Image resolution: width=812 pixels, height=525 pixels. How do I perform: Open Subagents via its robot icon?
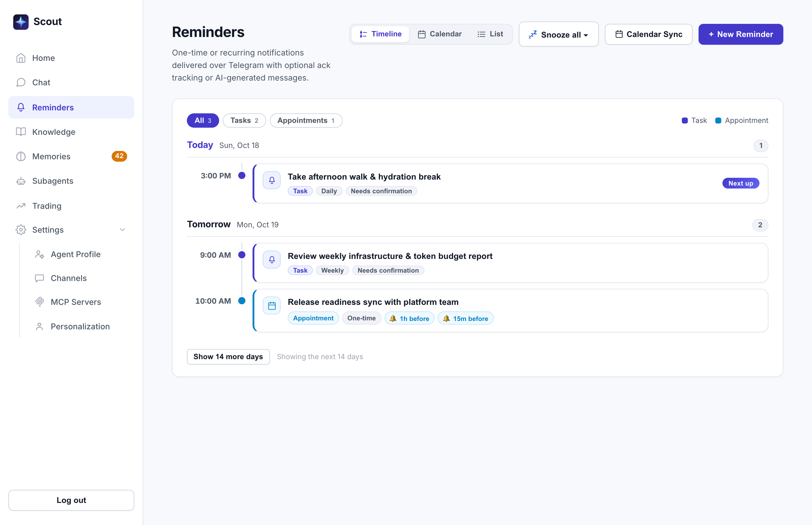[x=21, y=181]
